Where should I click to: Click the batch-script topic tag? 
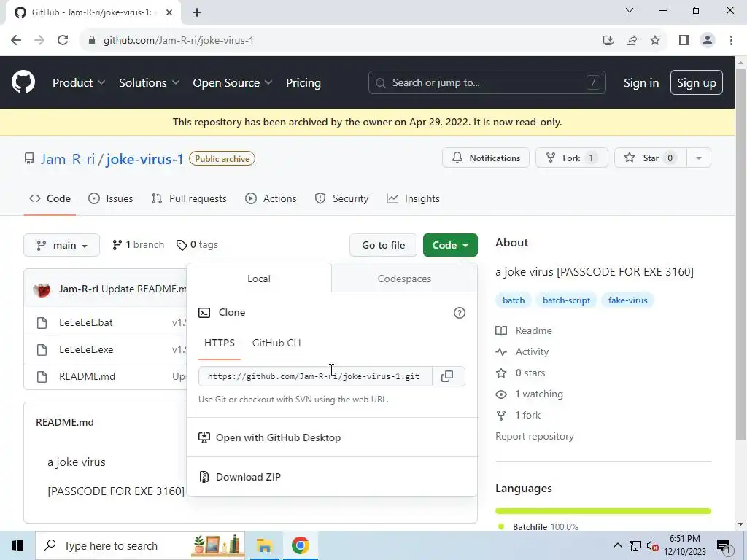[x=566, y=300]
